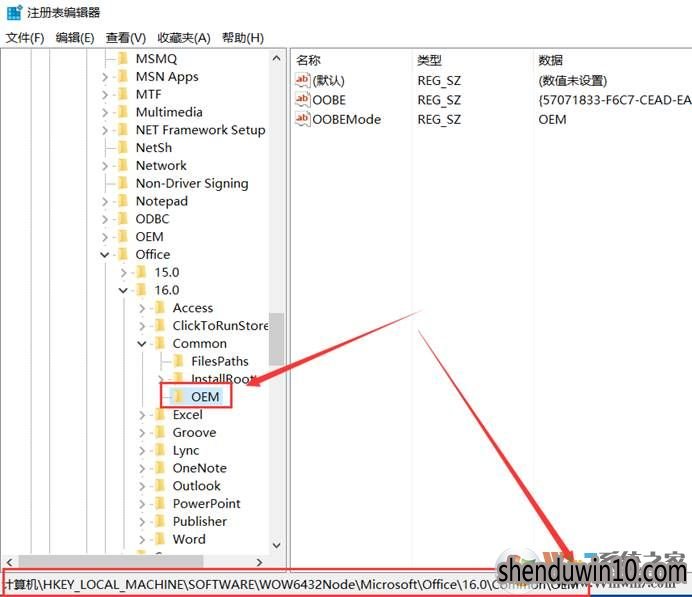Screen dimensions: 692x597
Task: Click the folder icon beside 16.0
Action: [141, 290]
